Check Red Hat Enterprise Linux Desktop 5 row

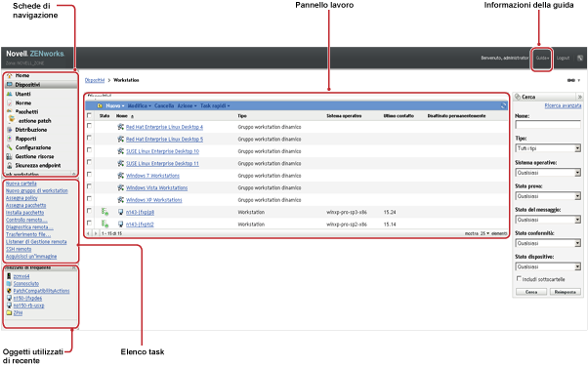pyautogui.click(x=89, y=138)
